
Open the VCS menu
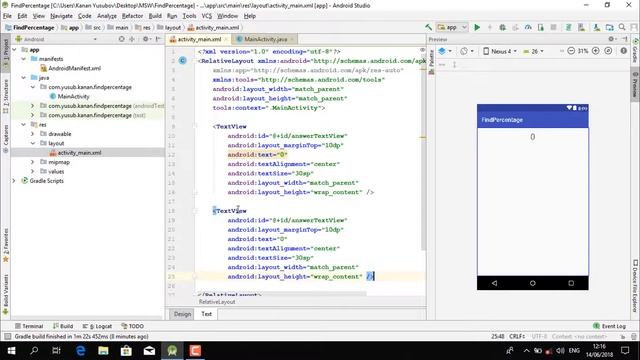click(x=207, y=16)
